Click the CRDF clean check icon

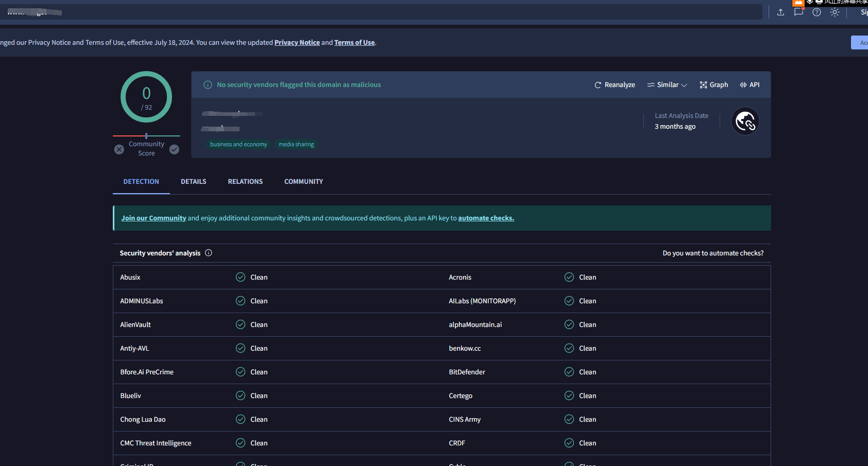tap(569, 443)
